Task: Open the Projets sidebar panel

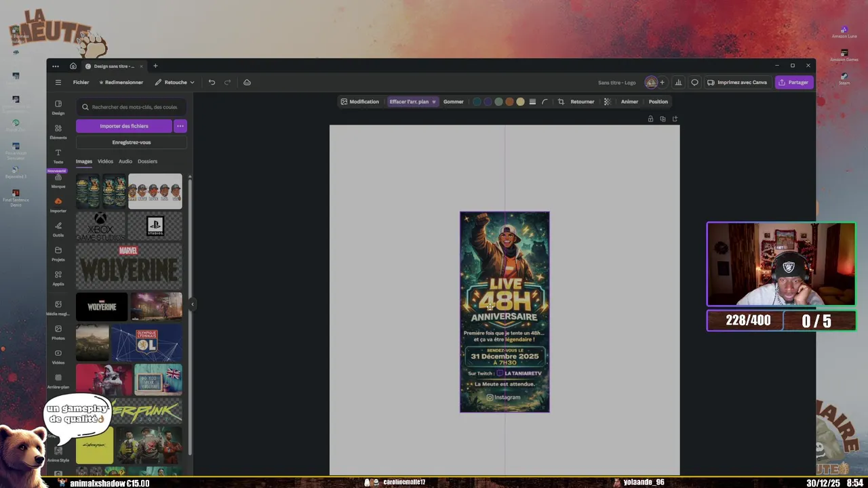Action: [x=58, y=253]
